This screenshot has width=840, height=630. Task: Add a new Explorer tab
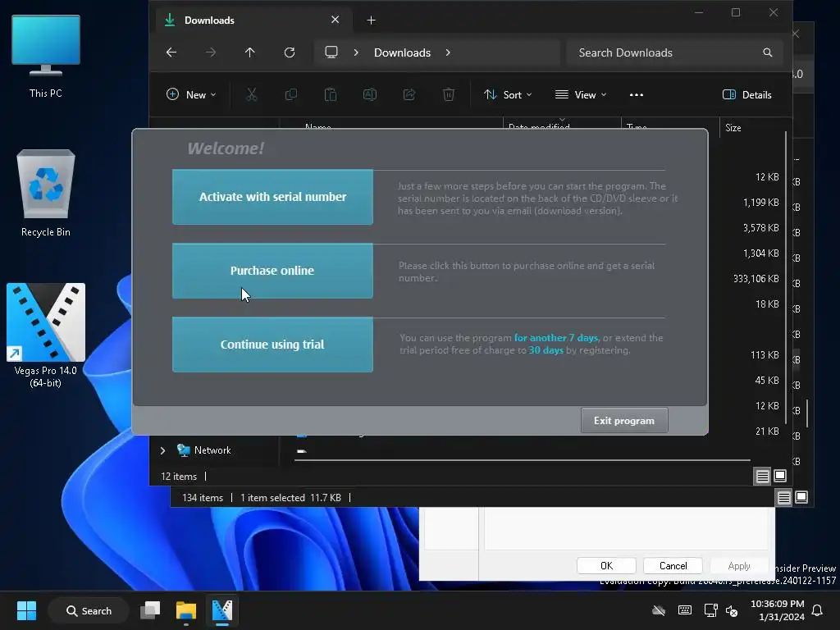372,21
